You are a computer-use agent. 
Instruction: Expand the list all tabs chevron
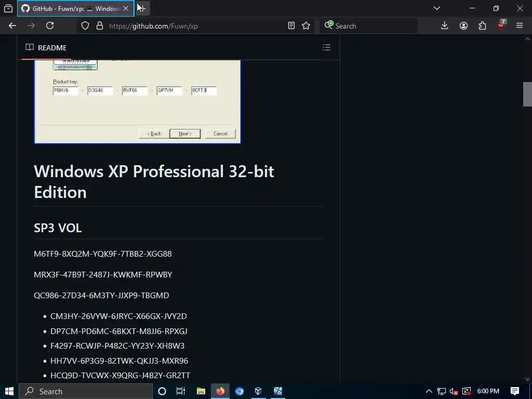click(x=436, y=8)
